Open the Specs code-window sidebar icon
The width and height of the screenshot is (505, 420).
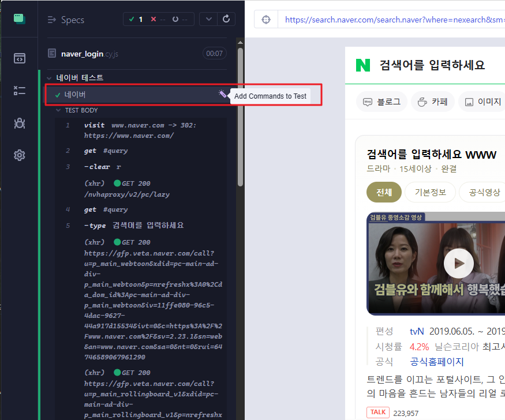19,58
